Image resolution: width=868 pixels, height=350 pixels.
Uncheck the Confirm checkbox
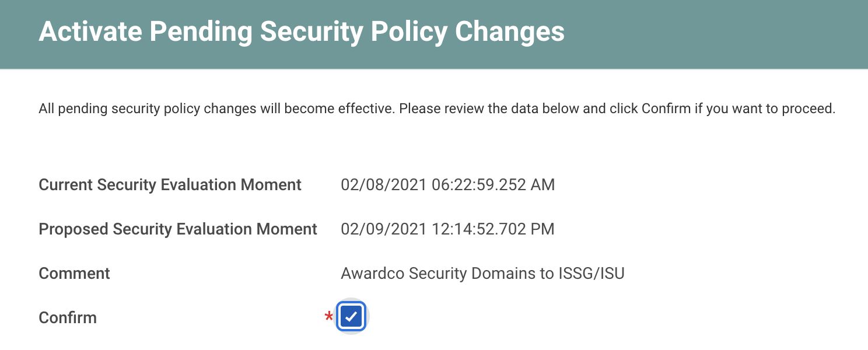click(351, 317)
